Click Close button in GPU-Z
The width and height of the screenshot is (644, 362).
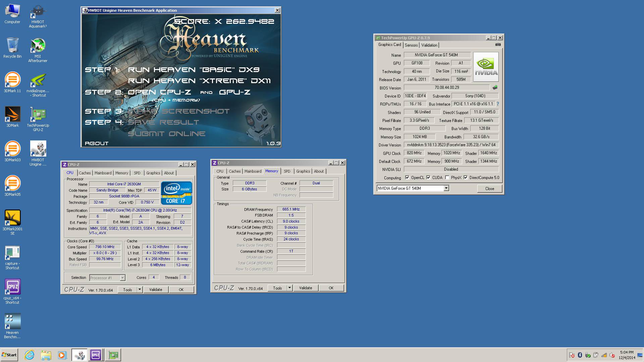click(x=490, y=189)
